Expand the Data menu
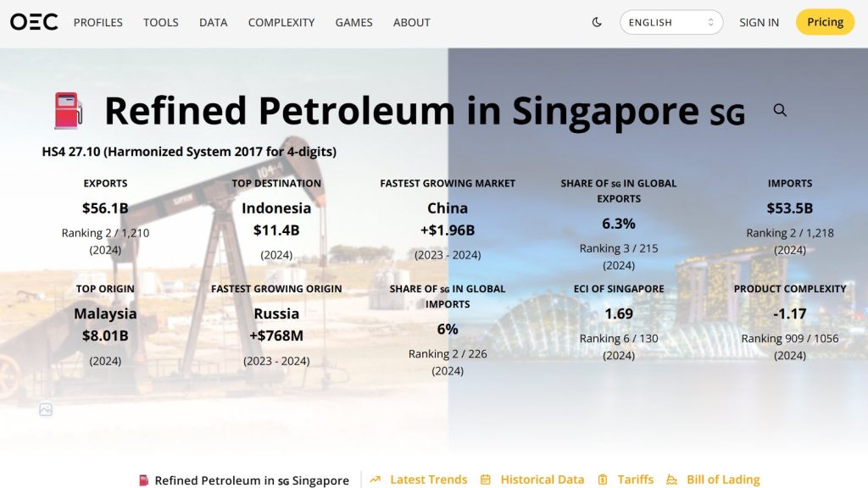This screenshot has width=868, height=488. [x=213, y=22]
